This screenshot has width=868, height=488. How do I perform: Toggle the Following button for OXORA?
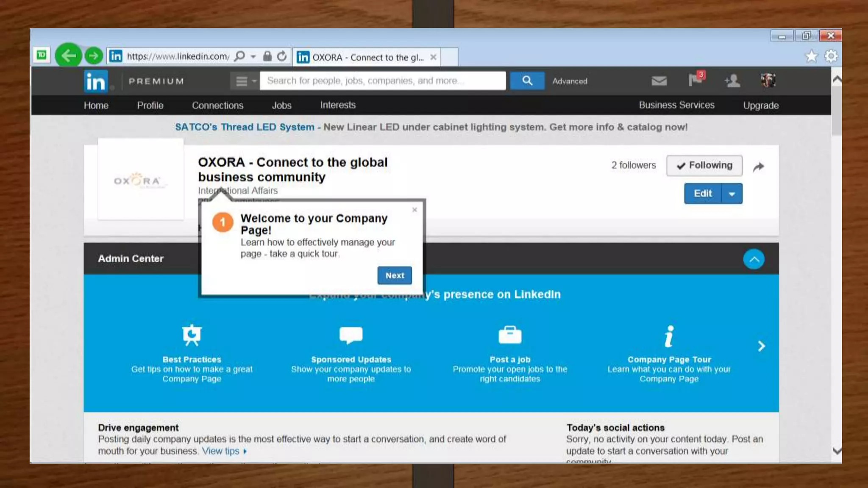(704, 165)
